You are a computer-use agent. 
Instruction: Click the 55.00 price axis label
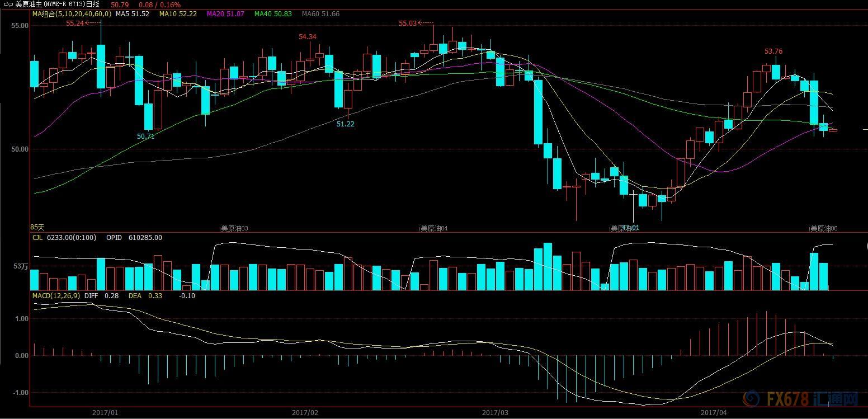point(20,26)
